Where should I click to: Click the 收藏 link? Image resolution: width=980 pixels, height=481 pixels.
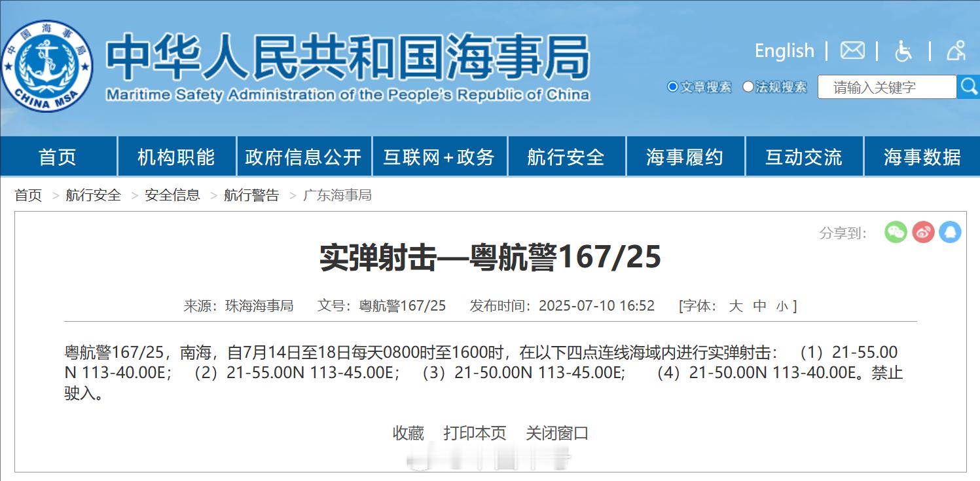(408, 433)
